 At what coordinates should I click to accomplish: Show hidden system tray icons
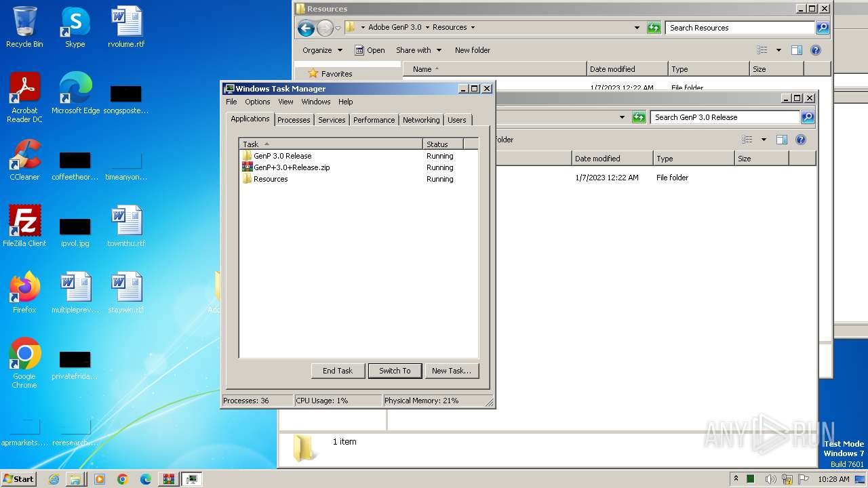pyautogui.click(x=736, y=479)
